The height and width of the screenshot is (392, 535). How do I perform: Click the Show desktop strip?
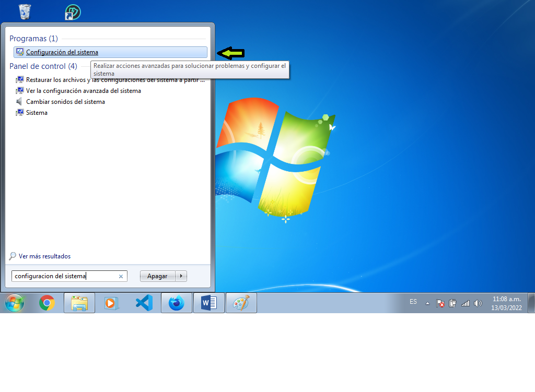531,303
